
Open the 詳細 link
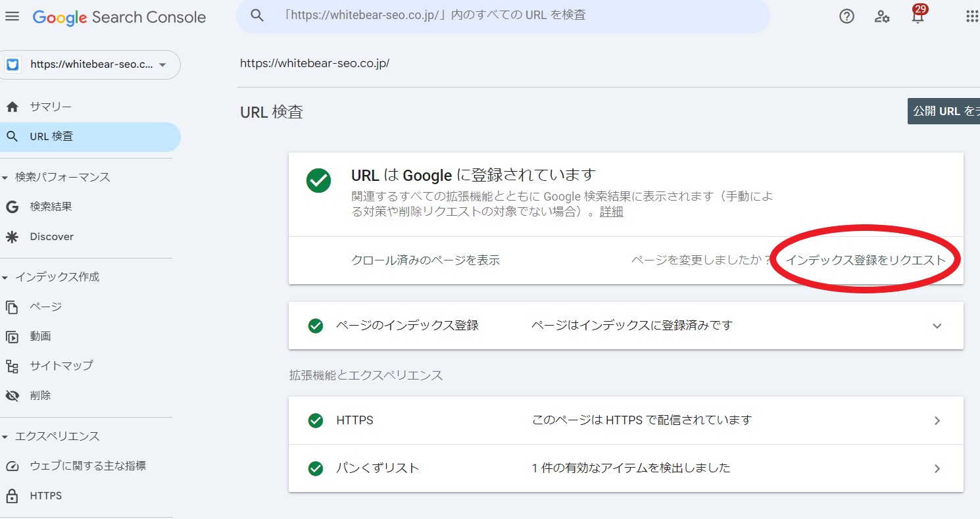(611, 212)
